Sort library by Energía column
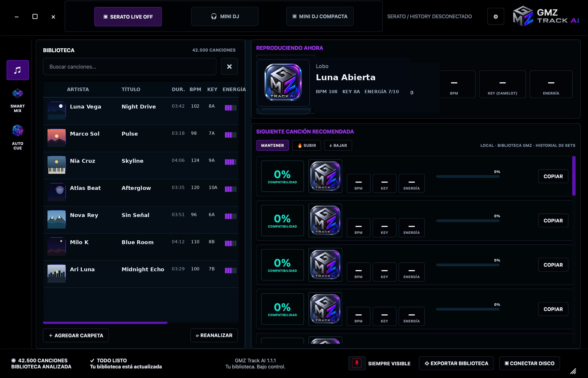 (x=234, y=89)
